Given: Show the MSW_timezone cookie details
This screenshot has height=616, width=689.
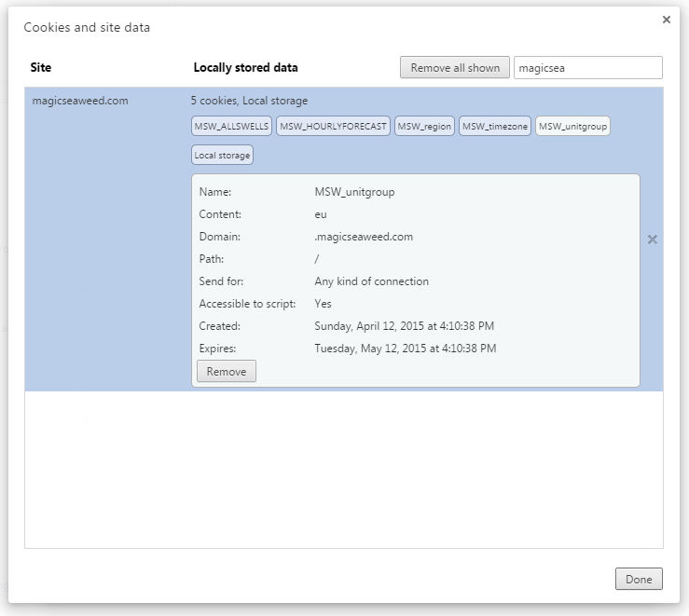Looking at the screenshot, I should (495, 127).
